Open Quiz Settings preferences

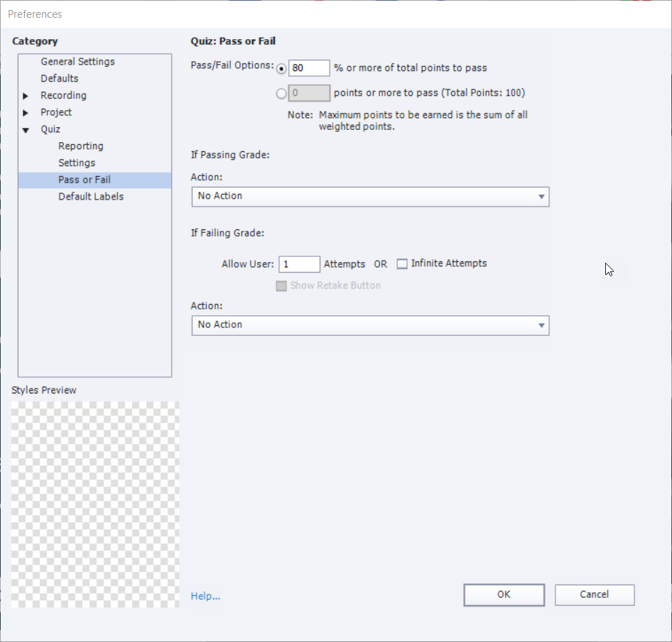[x=77, y=163]
